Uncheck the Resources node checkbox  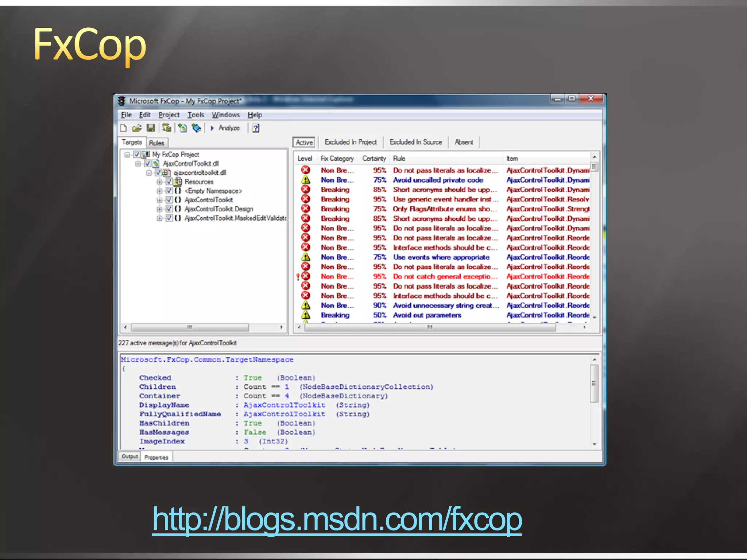[x=169, y=182]
